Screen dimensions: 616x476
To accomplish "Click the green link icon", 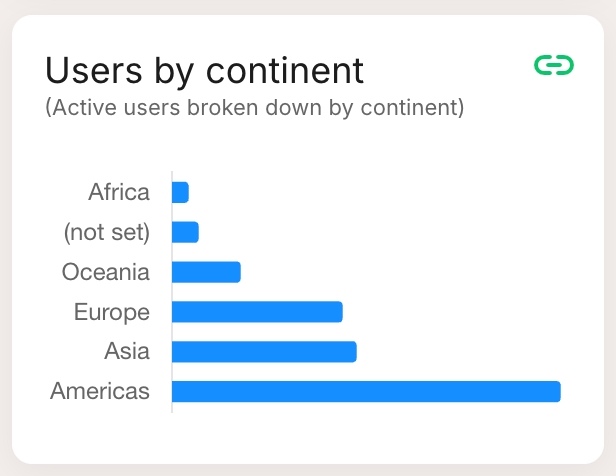I will click(x=554, y=65).
